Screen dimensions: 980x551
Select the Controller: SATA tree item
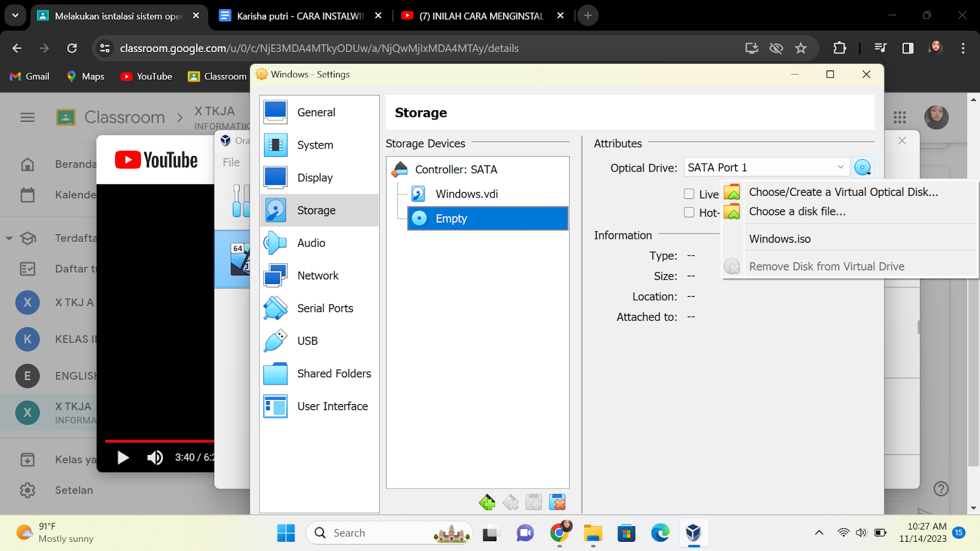456,170
